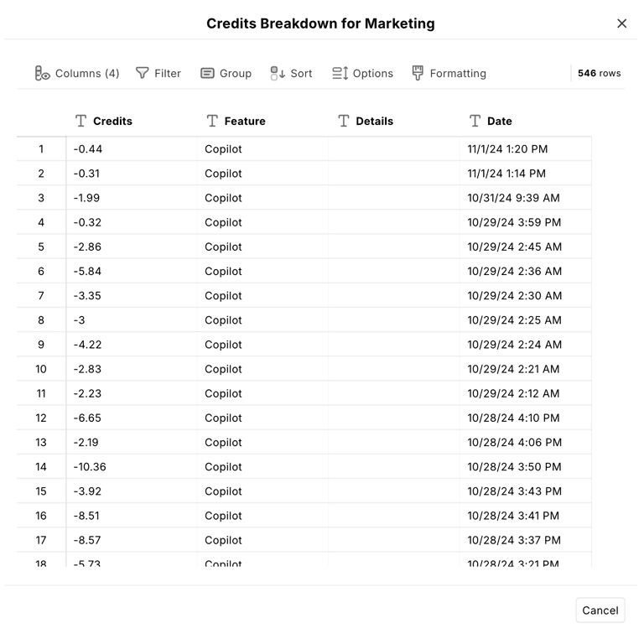Click the date 11/1/24 1:20 PM
The image size is (644, 644).
507,148
